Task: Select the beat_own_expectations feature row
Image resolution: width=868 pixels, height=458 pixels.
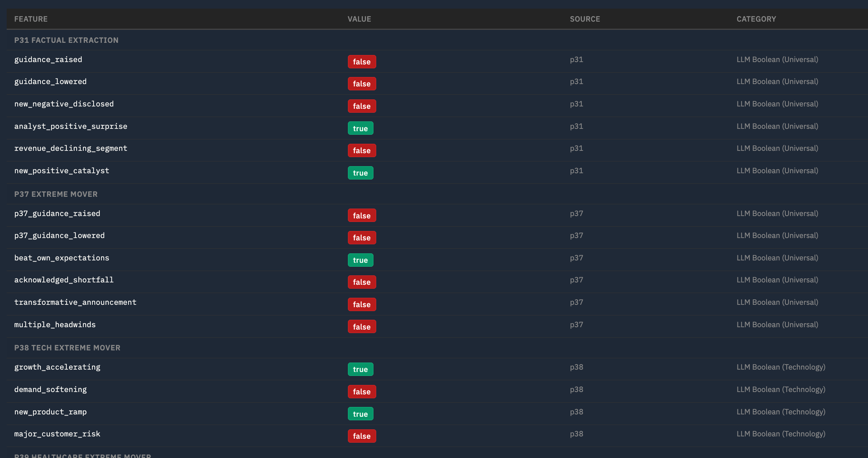Action: (x=62, y=258)
